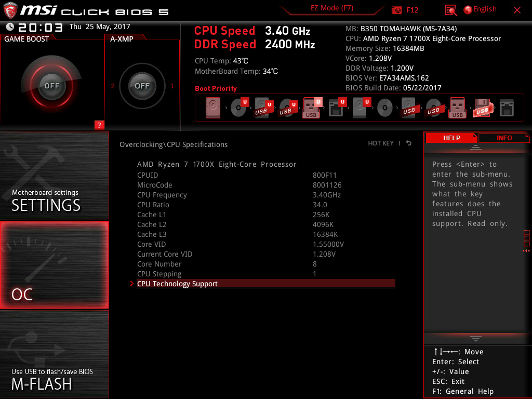Open the SETTINGS motherboard settings section
The width and height of the screenshot is (532, 399).
[x=54, y=176]
